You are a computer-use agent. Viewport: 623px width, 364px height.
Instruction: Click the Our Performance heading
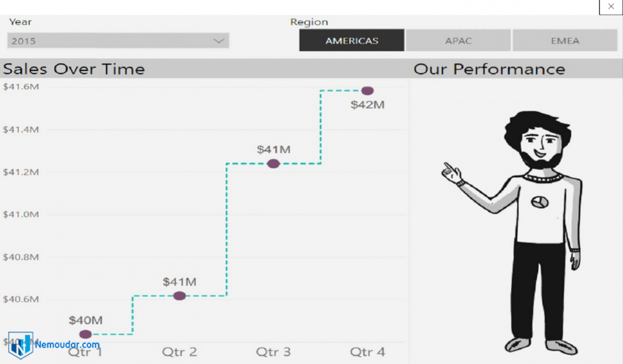click(489, 69)
